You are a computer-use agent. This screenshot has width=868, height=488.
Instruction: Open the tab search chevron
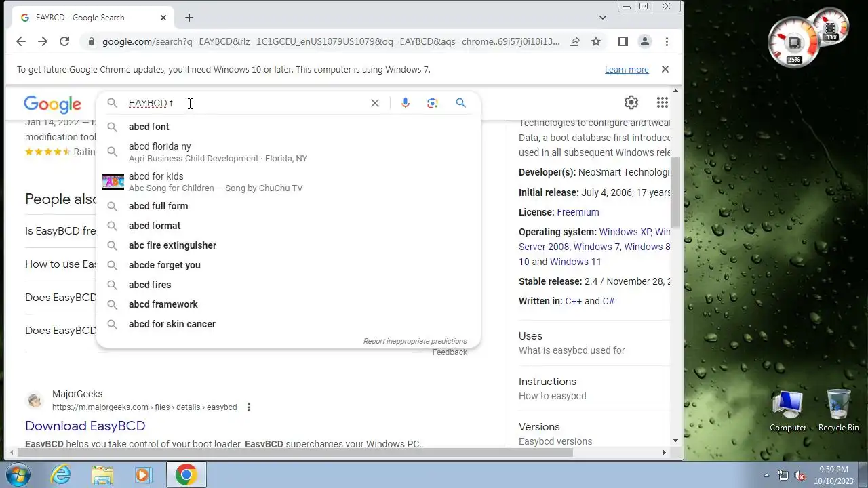coord(603,18)
